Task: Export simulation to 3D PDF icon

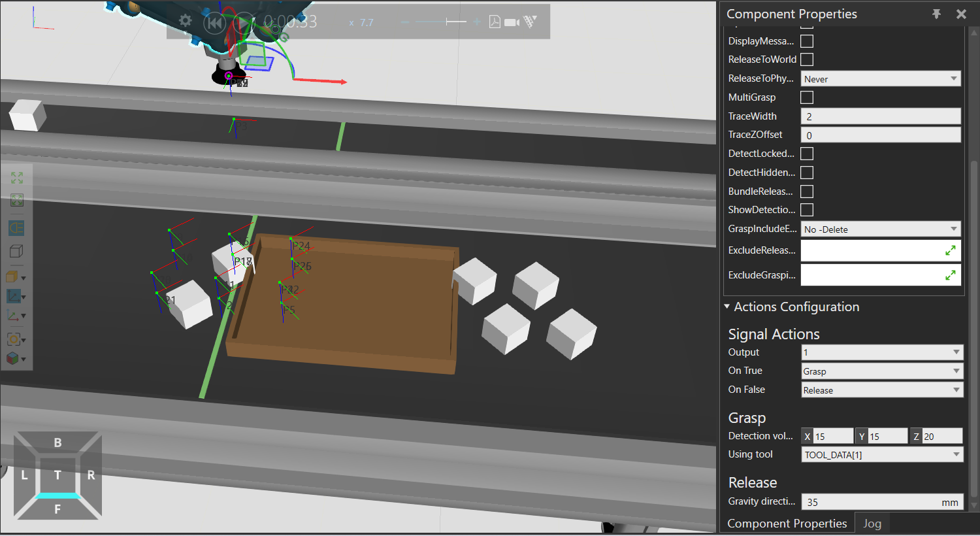Action: point(495,22)
